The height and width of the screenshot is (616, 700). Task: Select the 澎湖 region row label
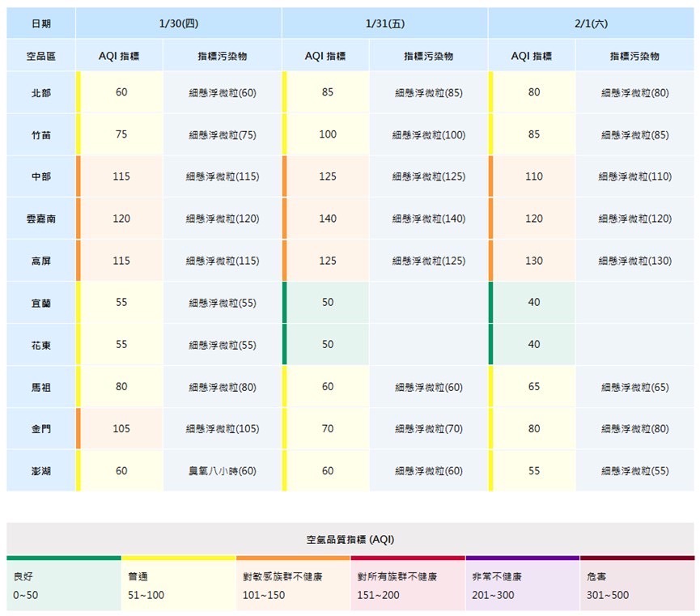pos(41,471)
